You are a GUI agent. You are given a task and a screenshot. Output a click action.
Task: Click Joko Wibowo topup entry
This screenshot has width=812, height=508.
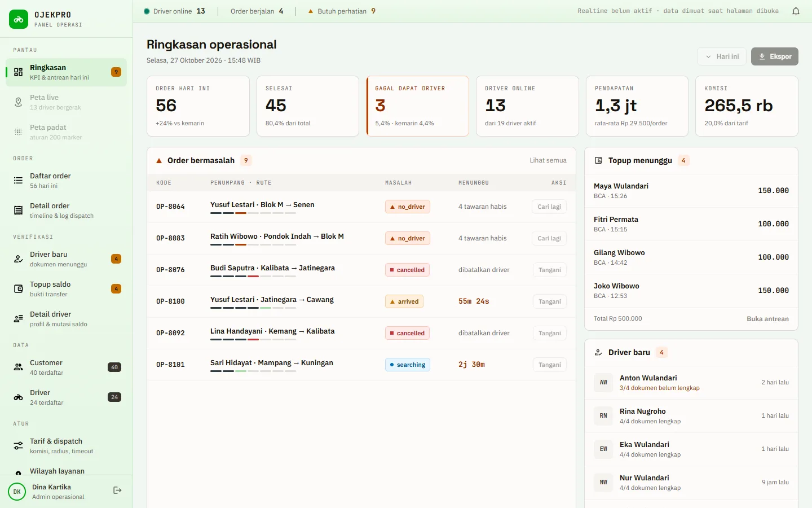691,291
